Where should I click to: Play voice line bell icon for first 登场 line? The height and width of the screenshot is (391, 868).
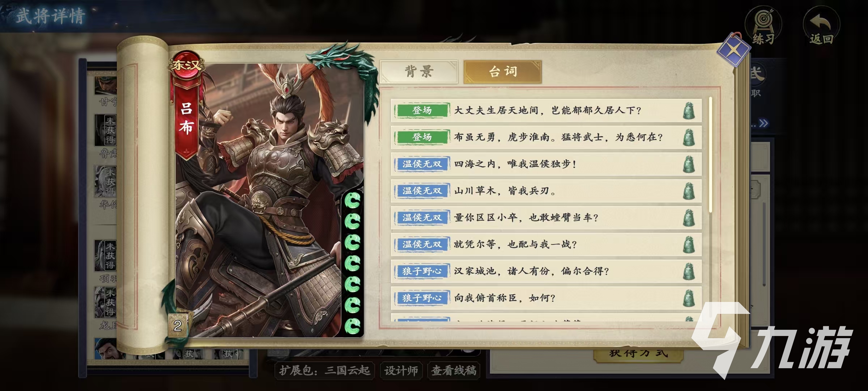point(689,110)
